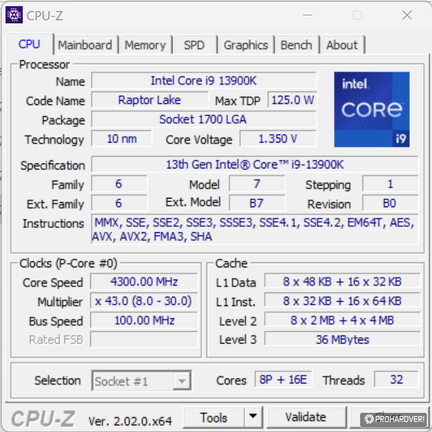The height and width of the screenshot is (432, 432).
Task: Click the Code Name value Raptor Lake
Action: coord(149,100)
